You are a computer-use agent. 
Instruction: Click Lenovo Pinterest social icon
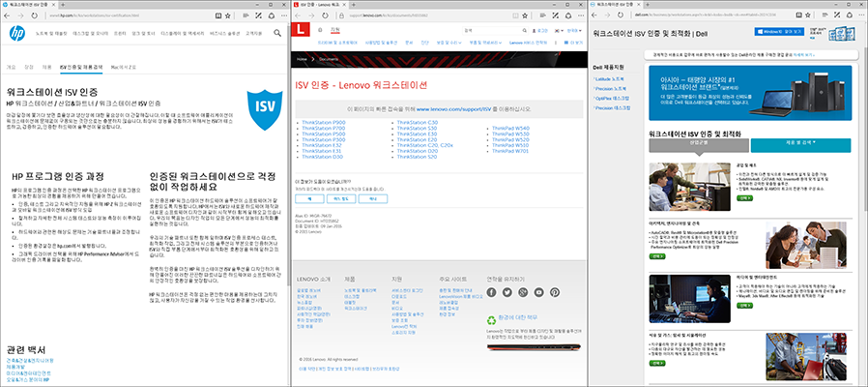tap(555, 292)
